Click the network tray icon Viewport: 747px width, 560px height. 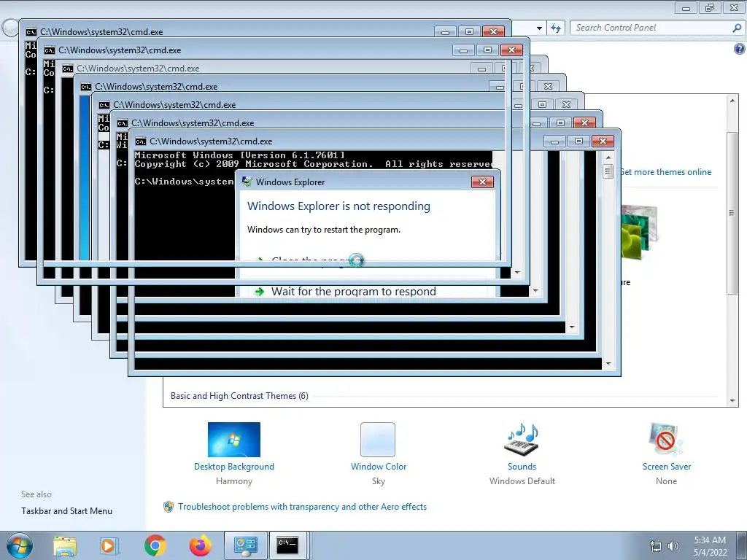(x=656, y=546)
